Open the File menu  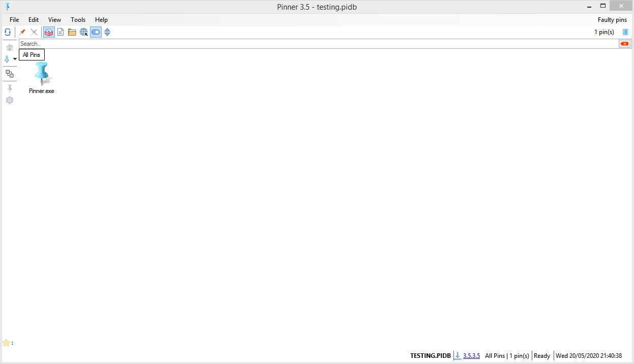(x=14, y=20)
